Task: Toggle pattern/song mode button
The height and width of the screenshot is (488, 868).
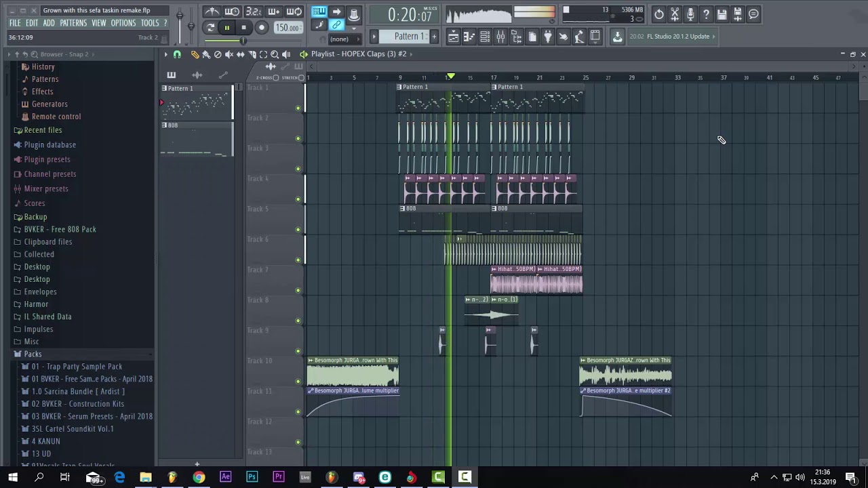Action: (x=210, y=28)
